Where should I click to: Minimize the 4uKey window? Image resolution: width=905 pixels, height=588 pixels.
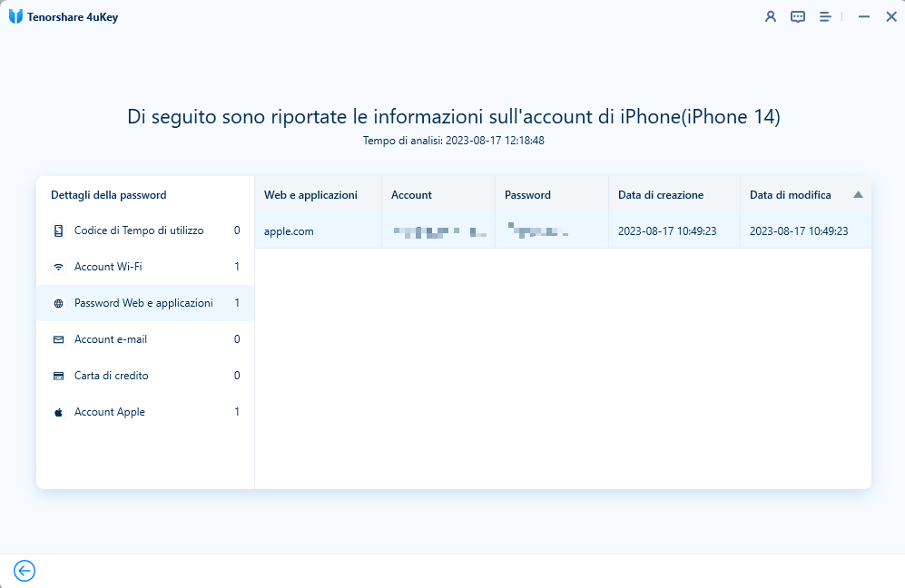click(x=864, y=16)
